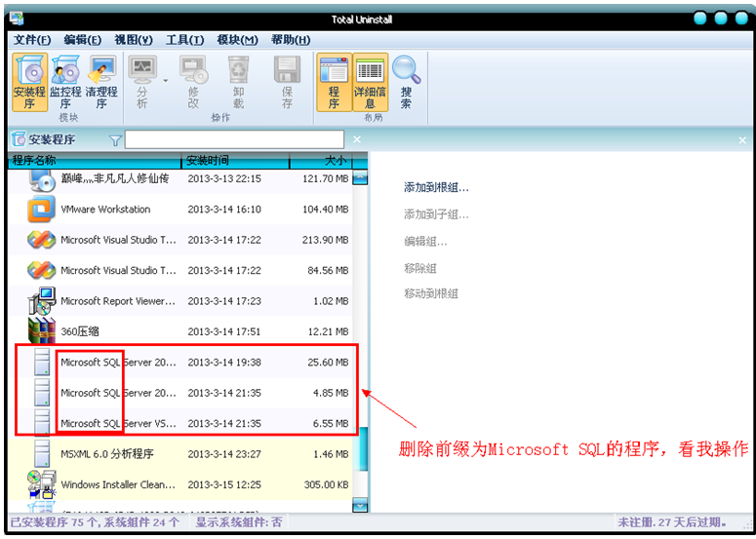Open the 文件(F) menu
The width and height of the screenshot is (756, 539).
[x=32, y=40]
